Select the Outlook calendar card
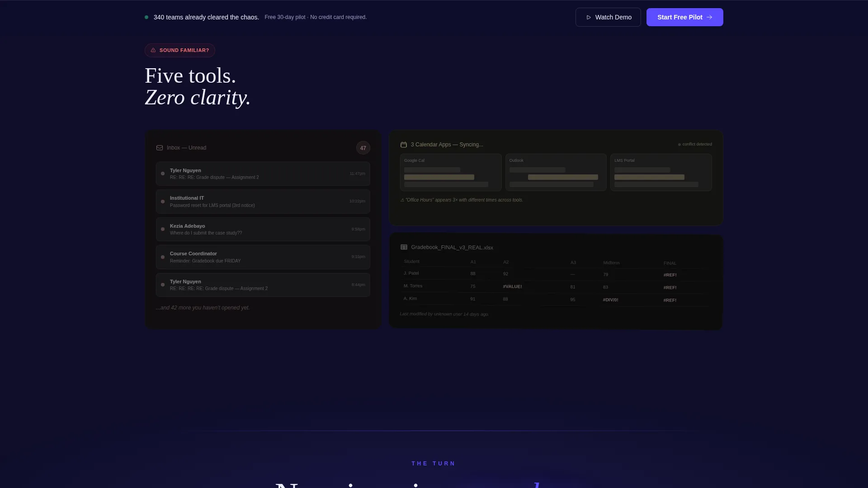The width and height of the screenshot is (868, 488). [x=556, y=172]
